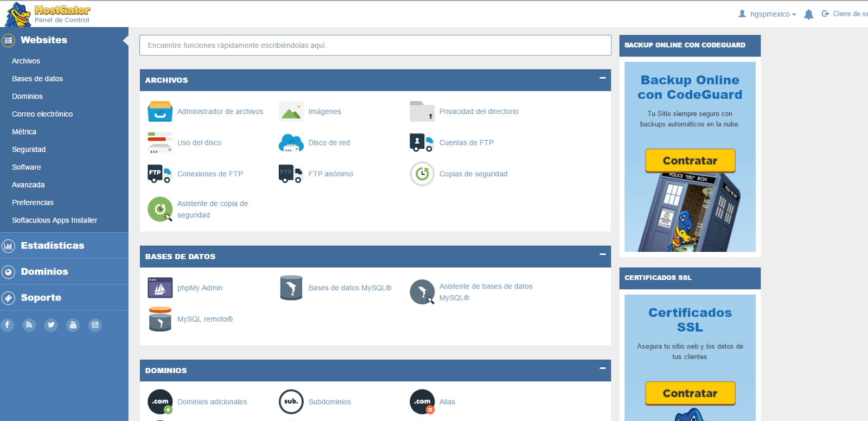
Task: Open the Cuentas de FTP link
Action: click(467, 143)
